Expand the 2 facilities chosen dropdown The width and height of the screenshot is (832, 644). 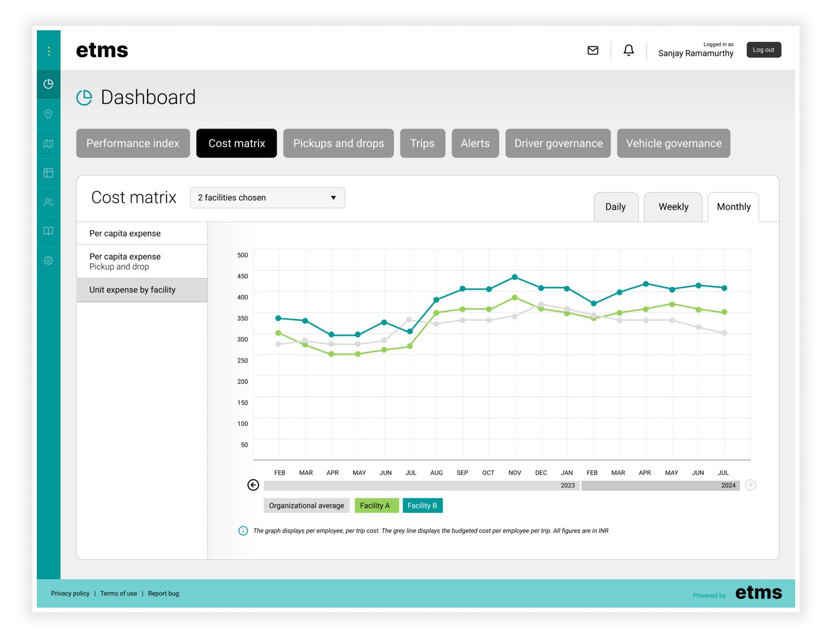point(267,198)
